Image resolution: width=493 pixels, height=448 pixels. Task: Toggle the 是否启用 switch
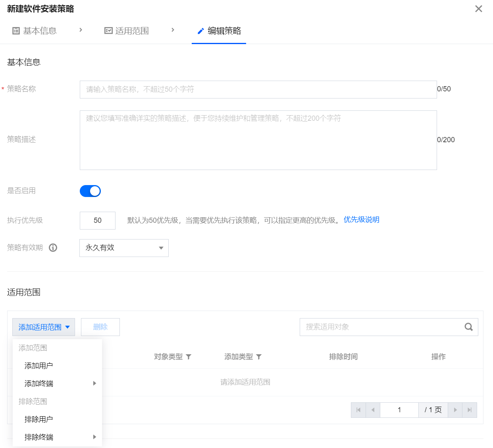pos(90,191)
